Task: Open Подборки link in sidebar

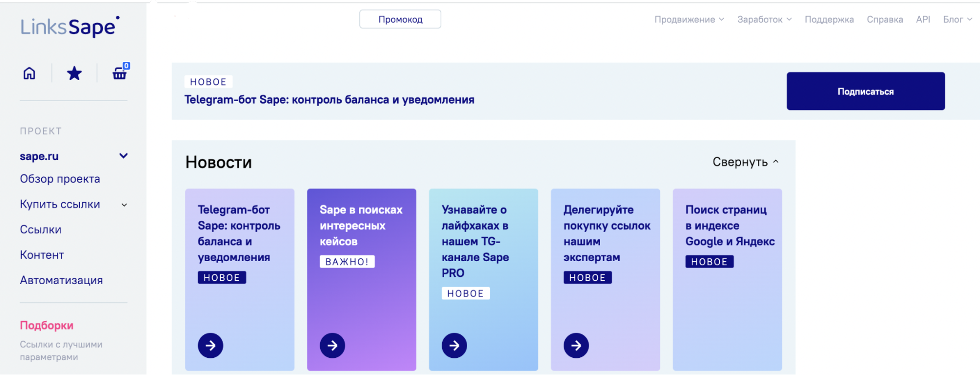Action: (x=47, y=325)
